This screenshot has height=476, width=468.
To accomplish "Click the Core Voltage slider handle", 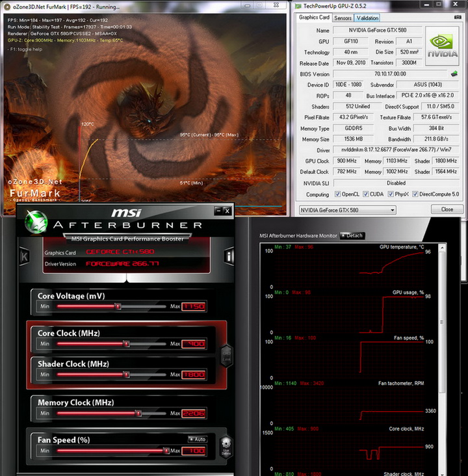I will (118, 306).
